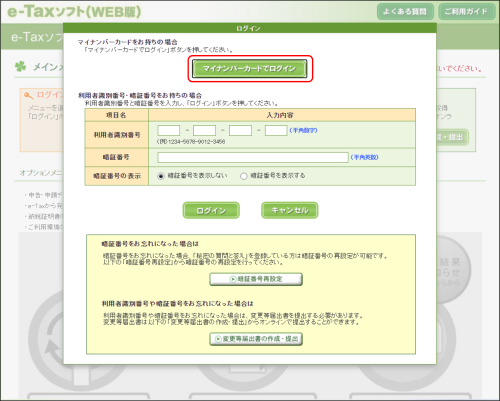Click the example text 1234-5678-9012-3456
Image resolution: width=500 pixels, height=401 pixels.
pos(197,142)
